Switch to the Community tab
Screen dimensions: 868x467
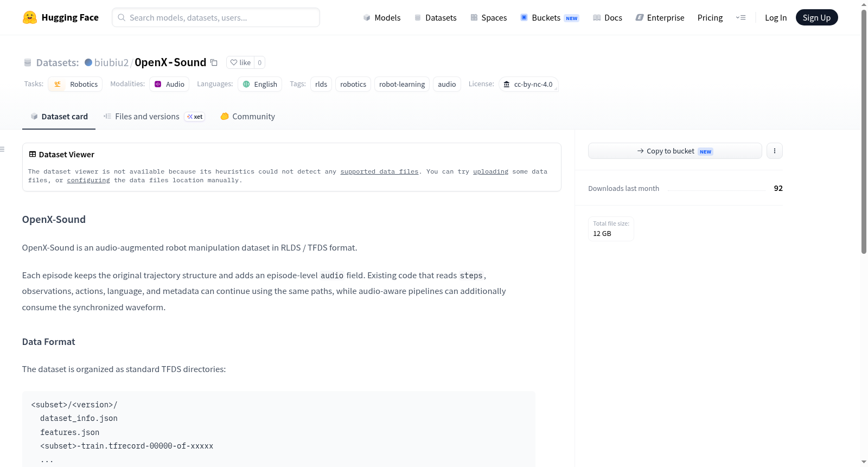click(x=247, y=117)
